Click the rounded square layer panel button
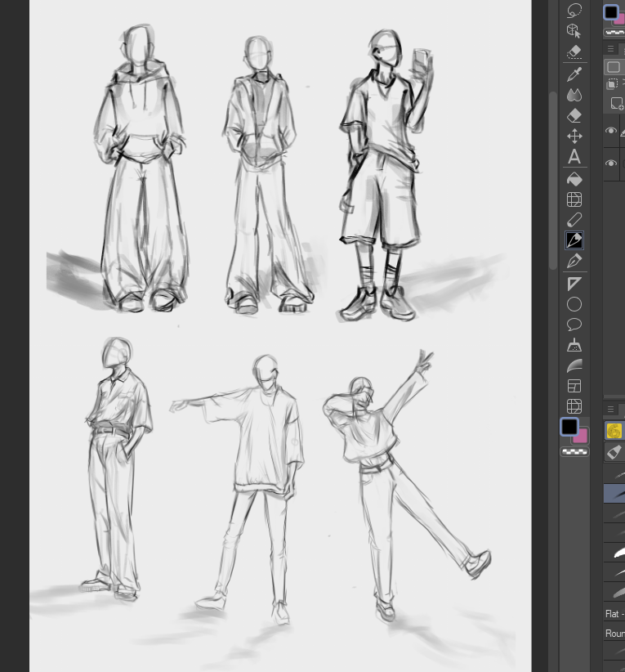 pos(614,67)
